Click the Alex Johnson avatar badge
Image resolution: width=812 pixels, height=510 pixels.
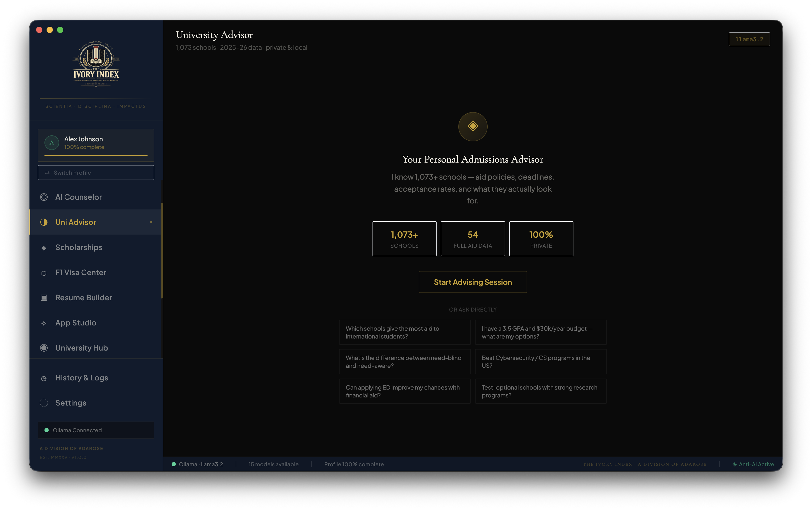click(x=52, y=143)
